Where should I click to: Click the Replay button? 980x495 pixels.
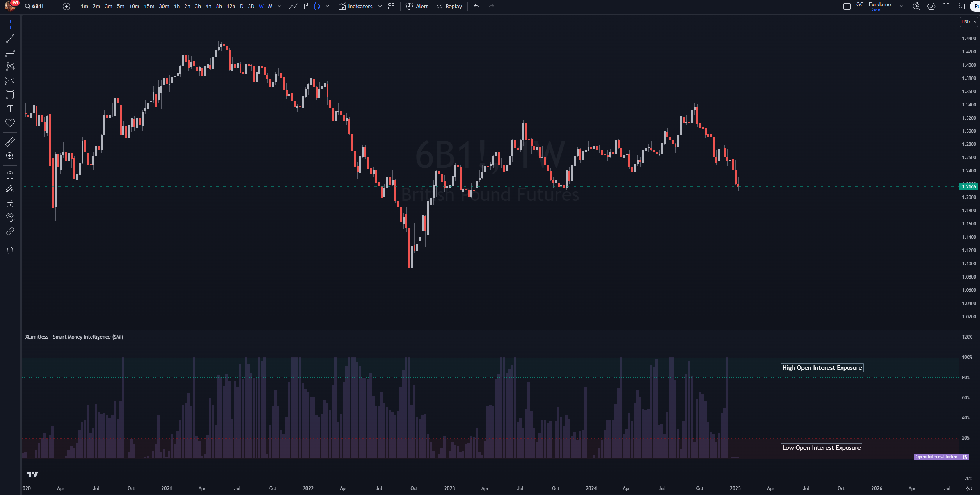point(449,6)
